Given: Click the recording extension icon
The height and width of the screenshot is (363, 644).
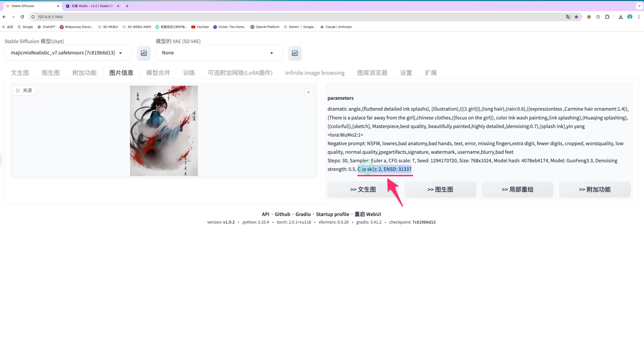Looking at the screenshot, I should [589, 17].
